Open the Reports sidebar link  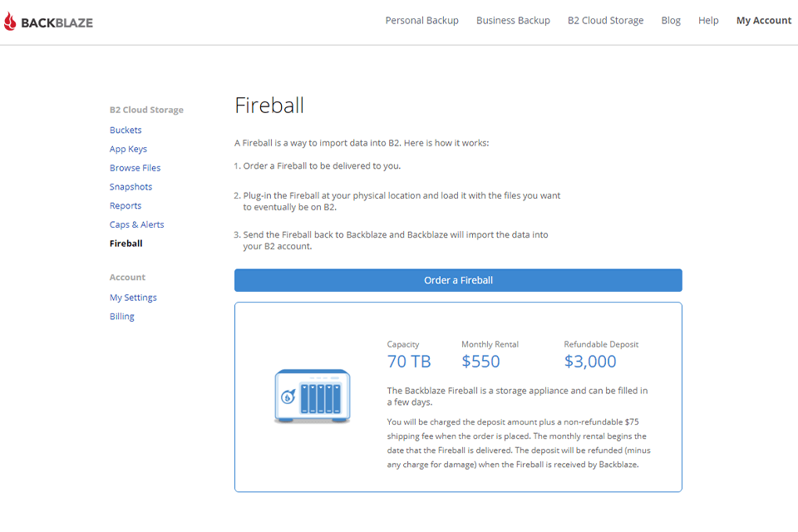tap(126, 206)
